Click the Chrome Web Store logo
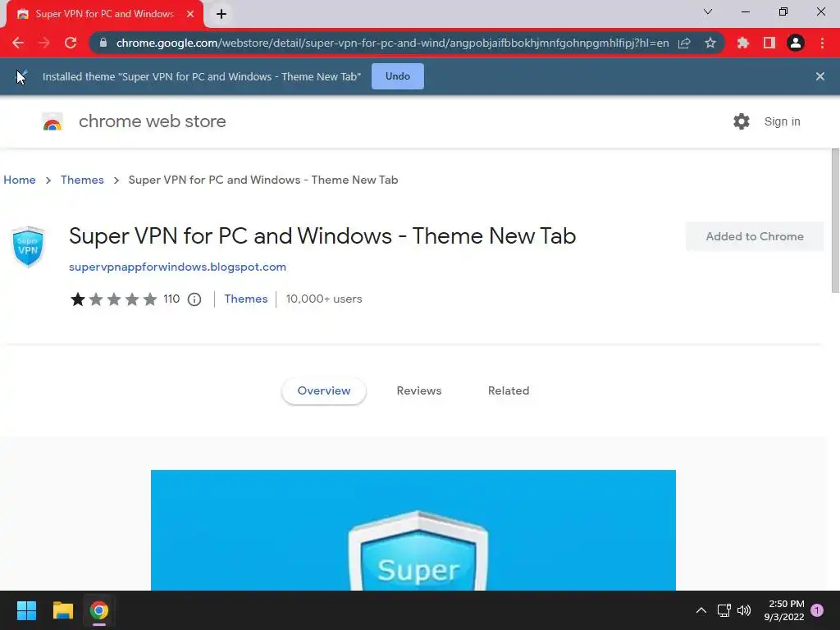Image resolution: width=840 pixels, height=630 pixels. (52, 121)
